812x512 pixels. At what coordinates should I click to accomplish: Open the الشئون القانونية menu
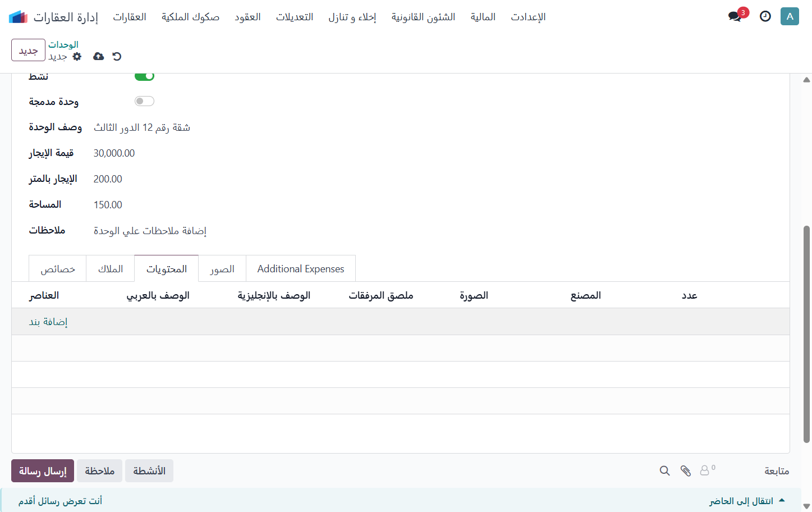[423, 17]
